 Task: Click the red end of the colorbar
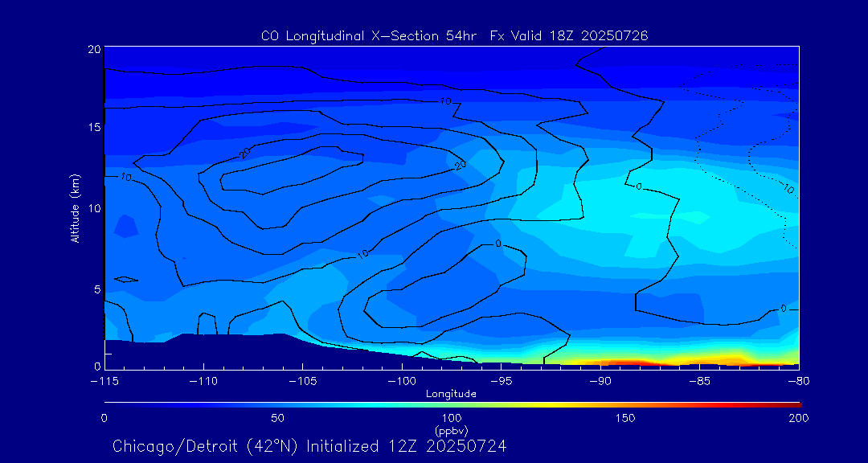pyautogui.click(x=794, y=404)
